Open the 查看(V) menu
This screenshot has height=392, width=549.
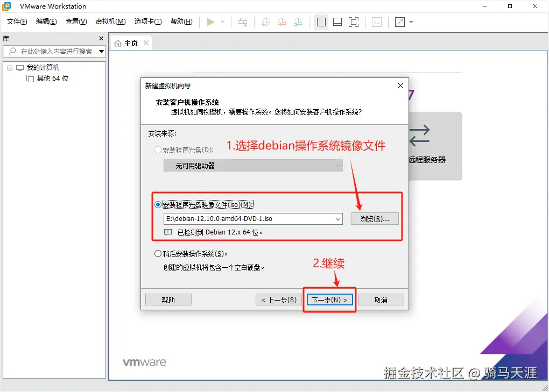(76, 22)
